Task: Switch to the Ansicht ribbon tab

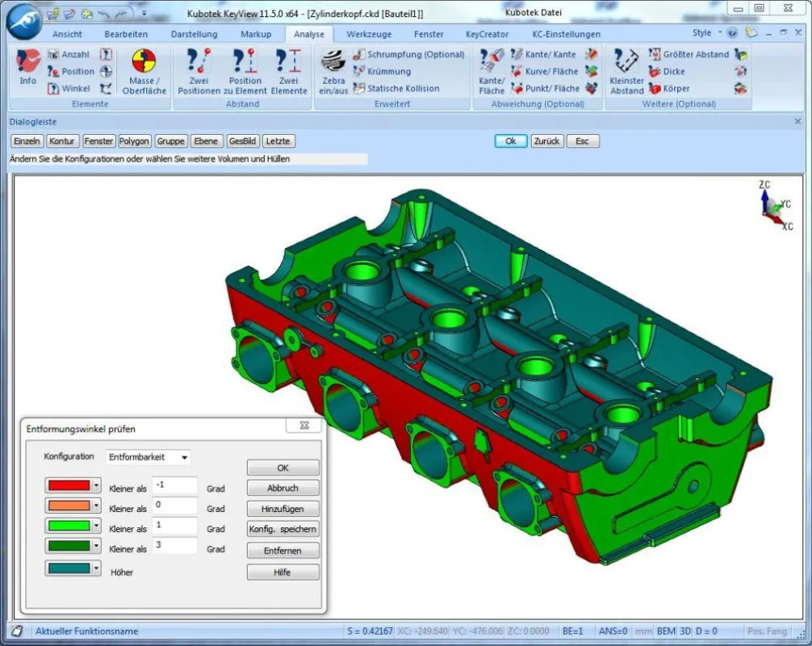Action: [x=67, y=34]
